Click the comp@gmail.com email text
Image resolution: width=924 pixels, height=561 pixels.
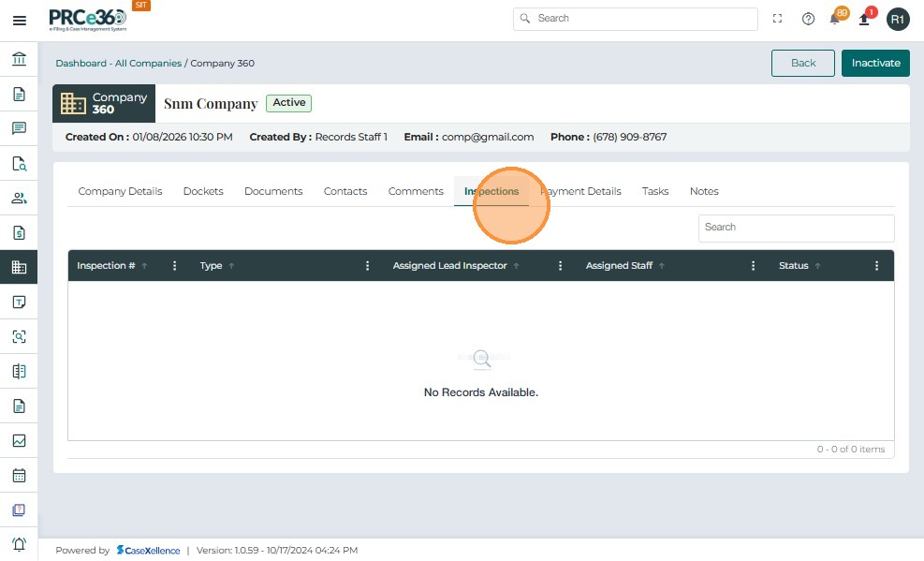[488, 138]
